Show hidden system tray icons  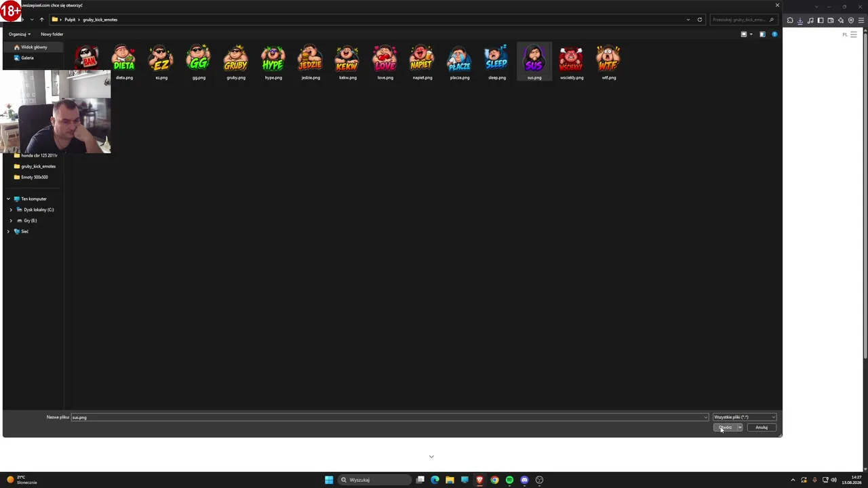793,480
